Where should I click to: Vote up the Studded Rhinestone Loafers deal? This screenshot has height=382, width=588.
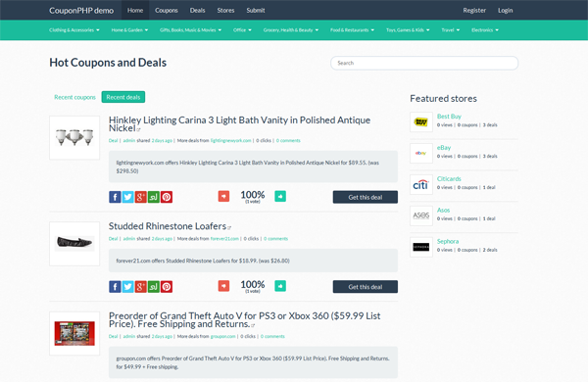pos(280,286)
